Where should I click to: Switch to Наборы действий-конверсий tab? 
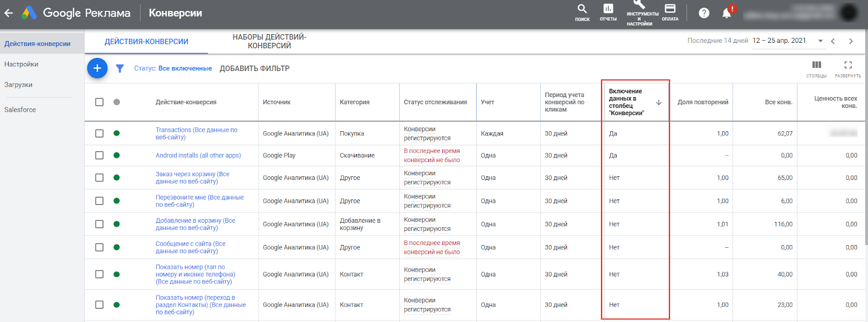click(269, 41)
